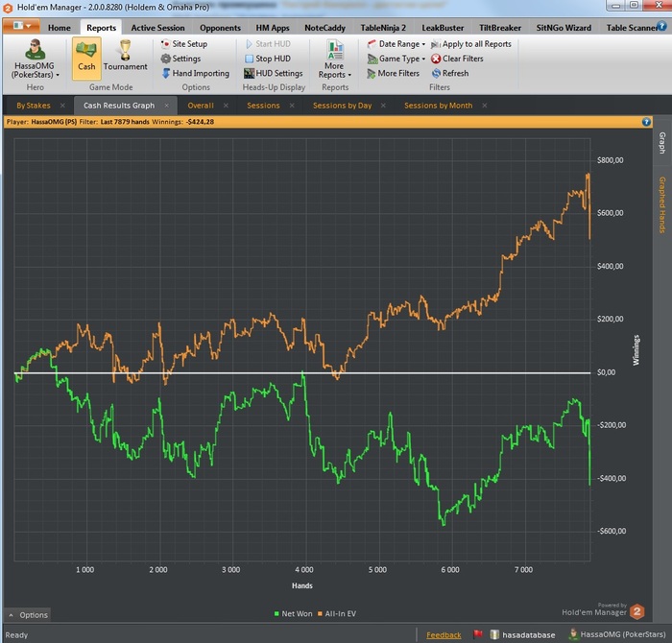This screenshot has height=643, width=672.
Task: Click the hasadatabase database indicator
Action: [x=523, y=634]
